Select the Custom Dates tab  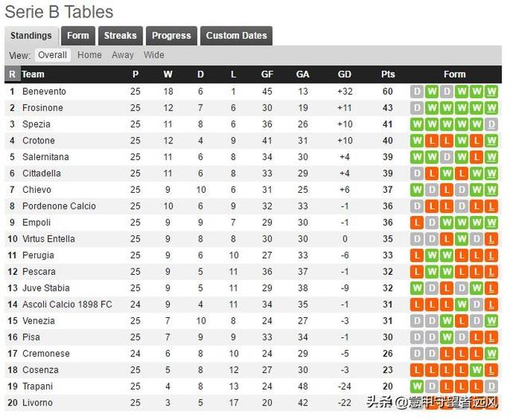pyautogui.click(x=237, y=35)
